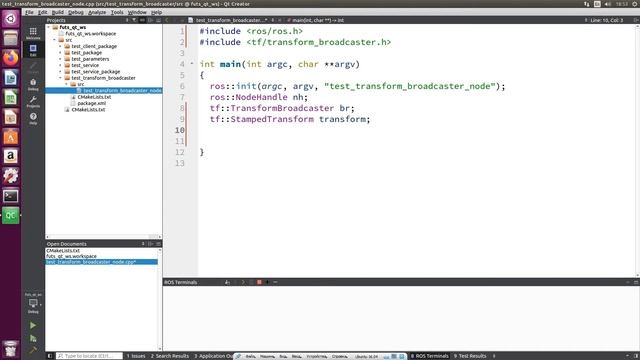Open System Settings from the launcher

pos(11,176)
